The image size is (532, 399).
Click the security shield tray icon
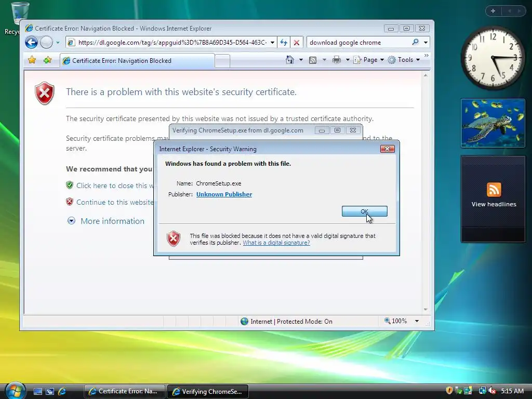[449, 391]
